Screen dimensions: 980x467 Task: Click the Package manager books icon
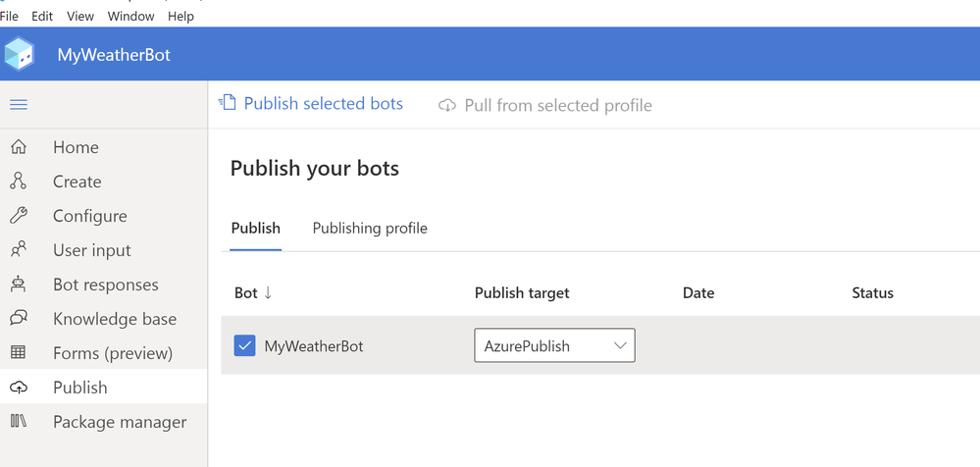pyautogui.click(x=18, y=422)
